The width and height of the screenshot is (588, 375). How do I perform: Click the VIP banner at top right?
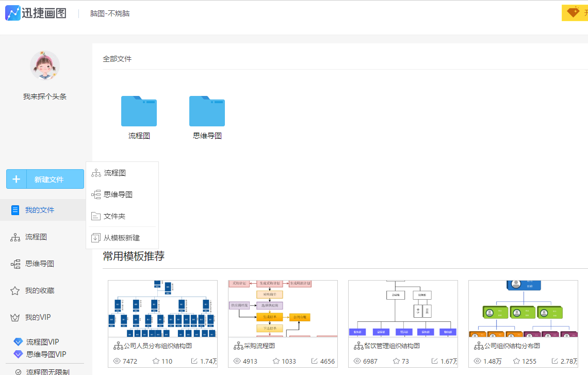(574, 13)
